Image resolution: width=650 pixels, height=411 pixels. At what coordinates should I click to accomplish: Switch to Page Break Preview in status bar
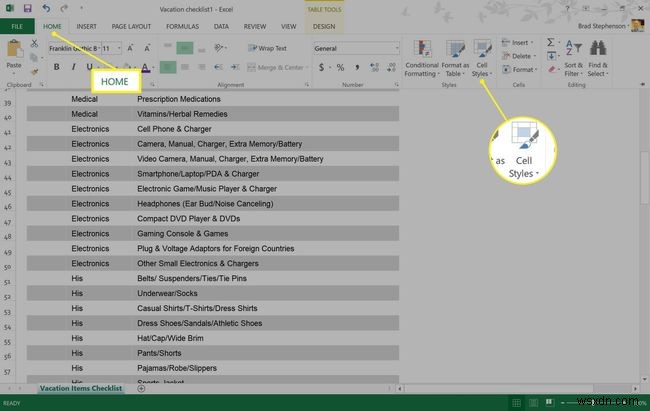[x=550, y=402]
